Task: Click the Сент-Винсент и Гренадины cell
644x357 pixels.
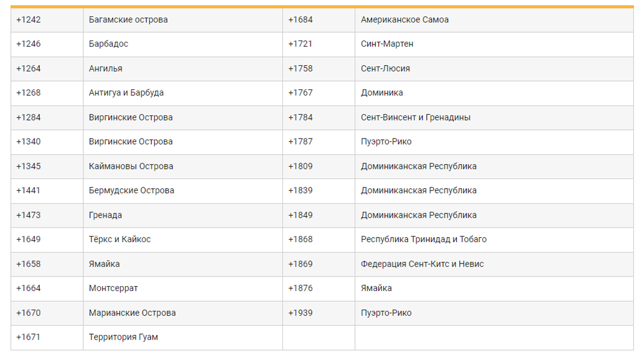Action: (416, 118)
